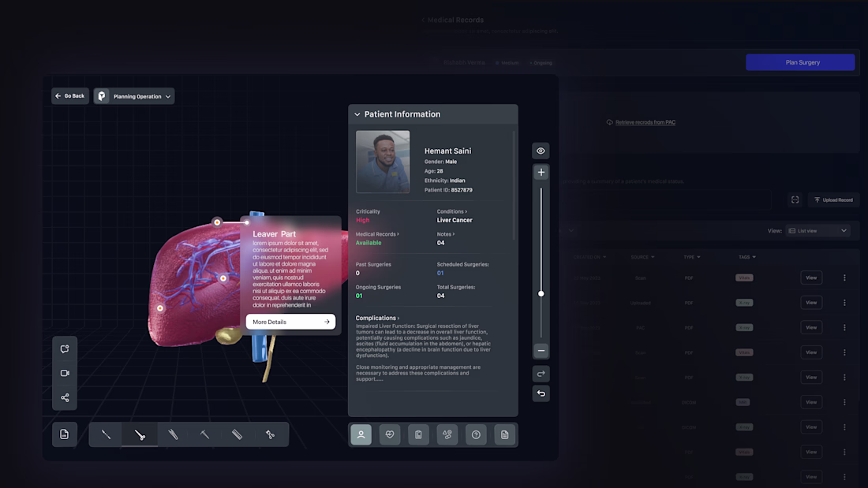Open the patient profile tab icon
Viewport: 868px width, 488px height.
coord(361,435)
